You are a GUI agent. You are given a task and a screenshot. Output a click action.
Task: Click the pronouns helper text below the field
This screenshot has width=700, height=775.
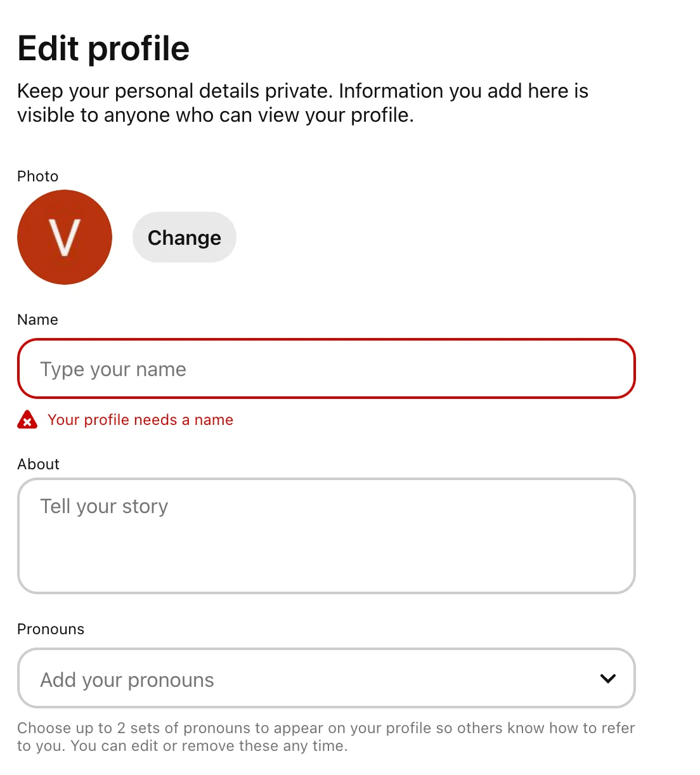pyautogui.click(x=326, y=736)
